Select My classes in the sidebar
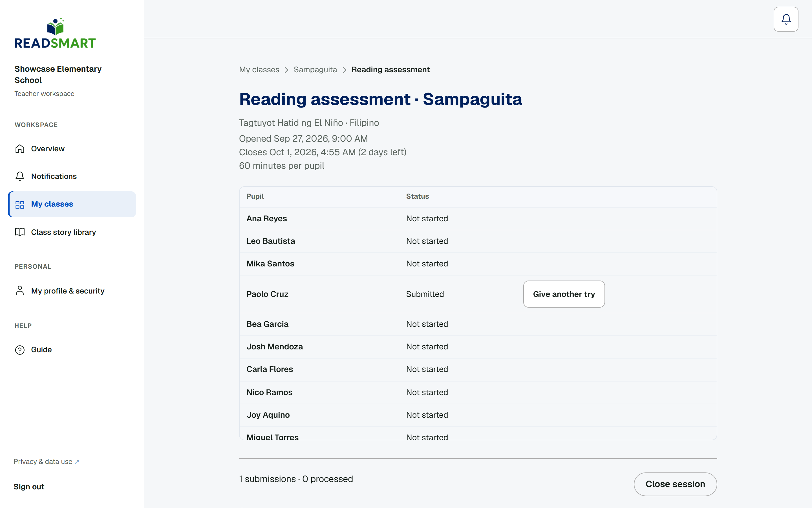 [x=72, y=204]
